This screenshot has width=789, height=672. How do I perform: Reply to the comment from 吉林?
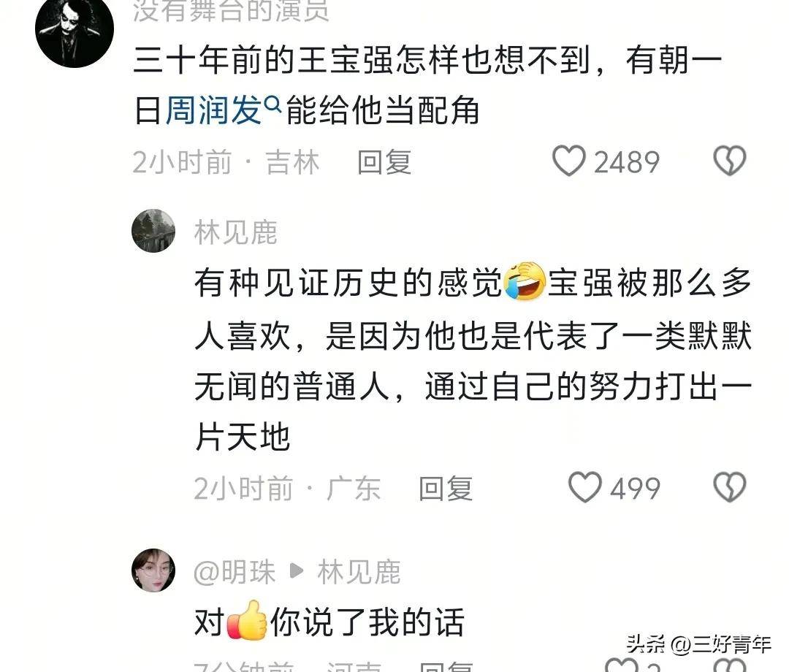[x=384, y=162]
